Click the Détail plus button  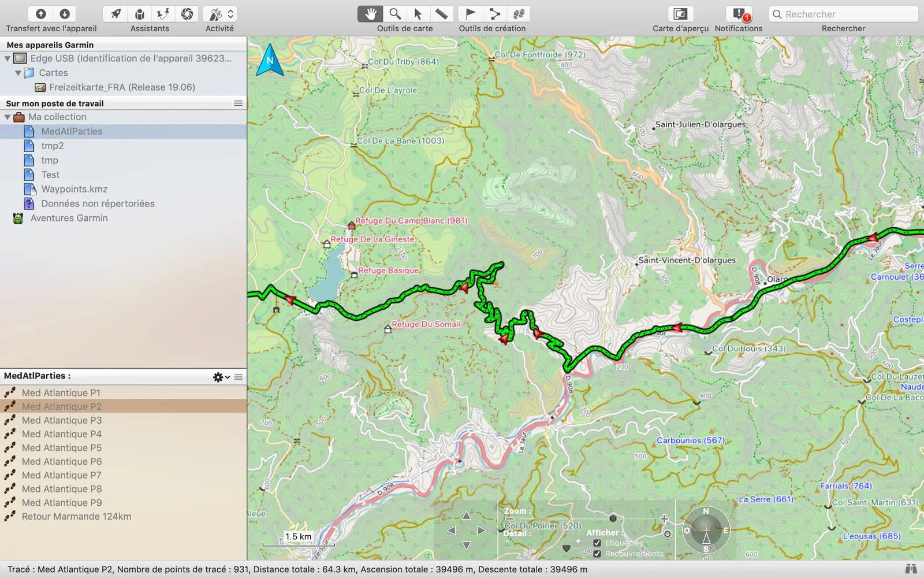click(578, 542)
